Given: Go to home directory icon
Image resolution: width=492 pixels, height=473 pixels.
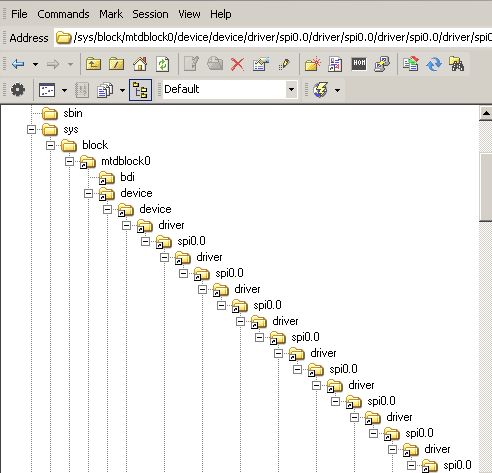Looking at the screenshot, I should pyautogui.click(x=140, y=64).
